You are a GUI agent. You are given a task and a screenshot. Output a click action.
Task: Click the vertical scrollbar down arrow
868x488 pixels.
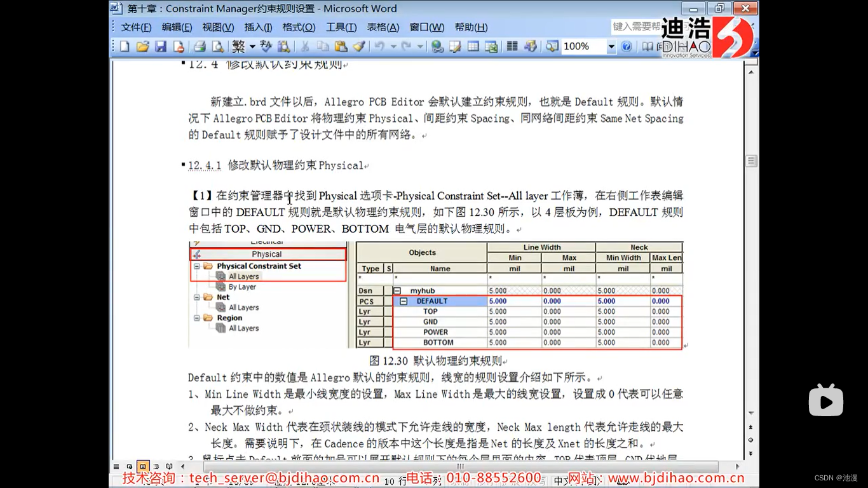point(751,414)
